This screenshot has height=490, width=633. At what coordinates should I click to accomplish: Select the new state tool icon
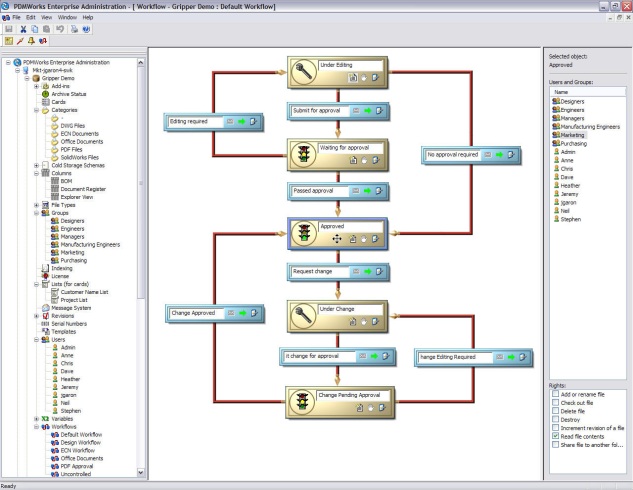coord(9,41)
